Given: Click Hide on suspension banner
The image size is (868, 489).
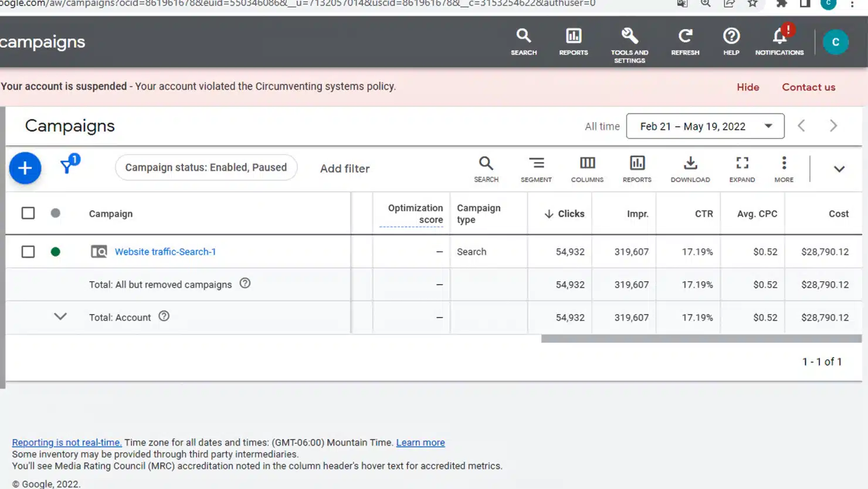Looking at the screenshot, I should (748, 87).
